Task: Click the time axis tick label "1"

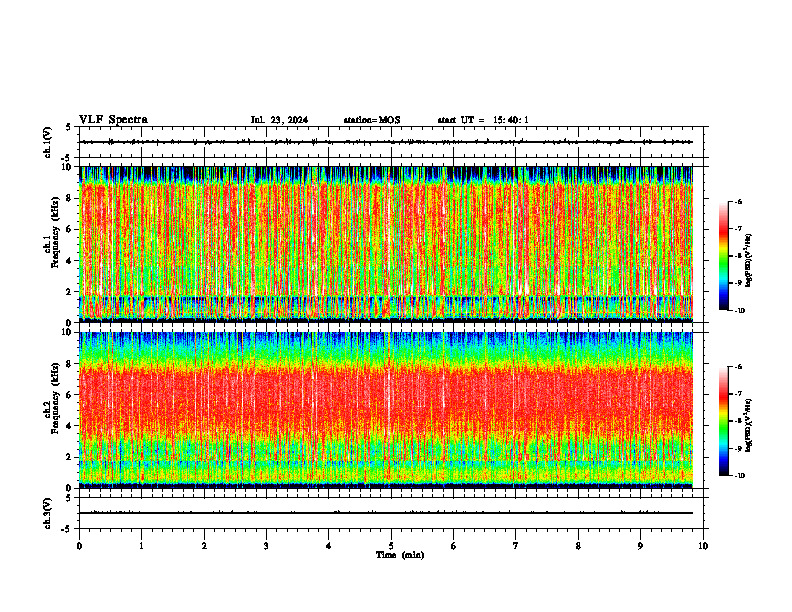Action: [x=141, y=546]
